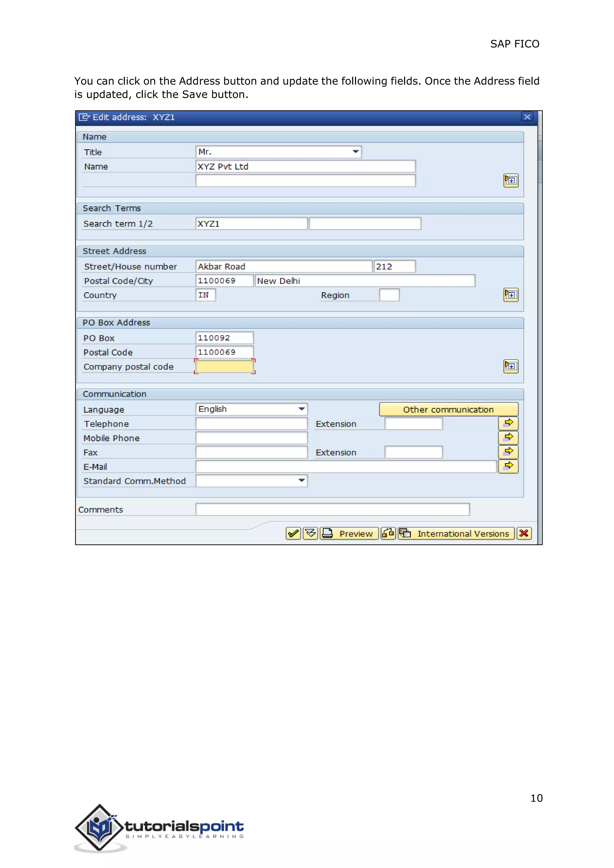Click the arrow icon next to Telephone Extension
Screen dimensions: 614x868
click(x=508, y=424)
